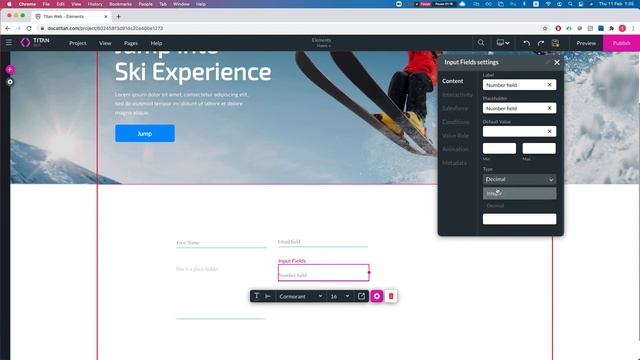Screen dimensions: 640x360
Task: Click the Email field in form
Action: point(322,242)
